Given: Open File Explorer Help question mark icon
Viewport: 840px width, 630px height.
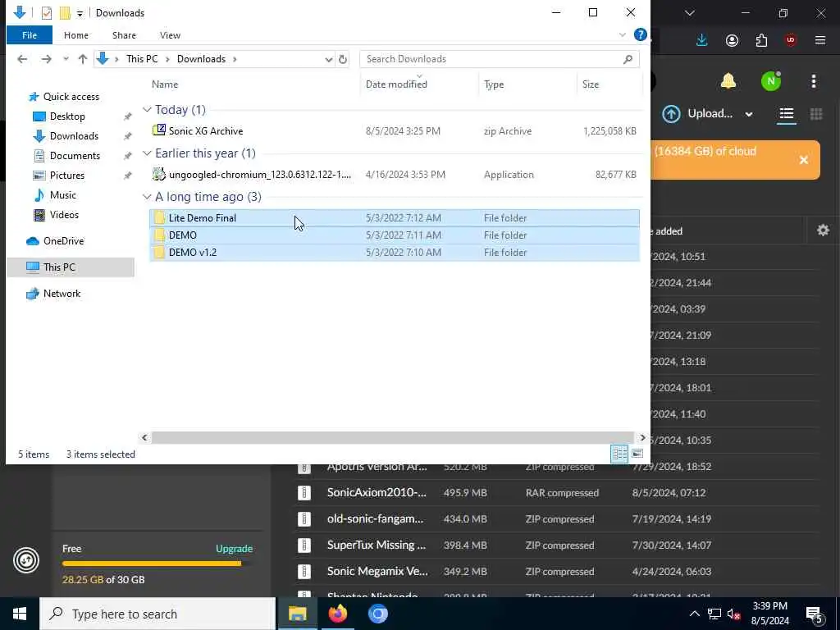Looking at the screenshot, I should coord(640,34).
